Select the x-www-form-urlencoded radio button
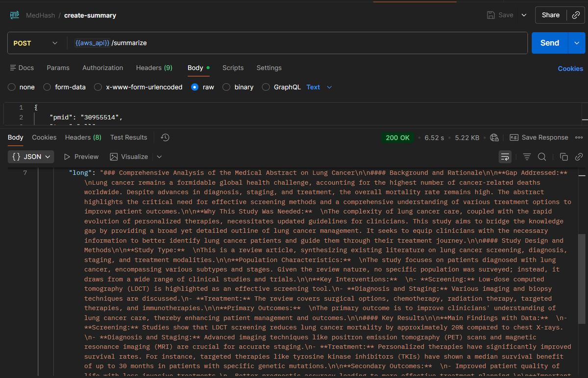Screen dimensions: 588x378 point(98,87)
